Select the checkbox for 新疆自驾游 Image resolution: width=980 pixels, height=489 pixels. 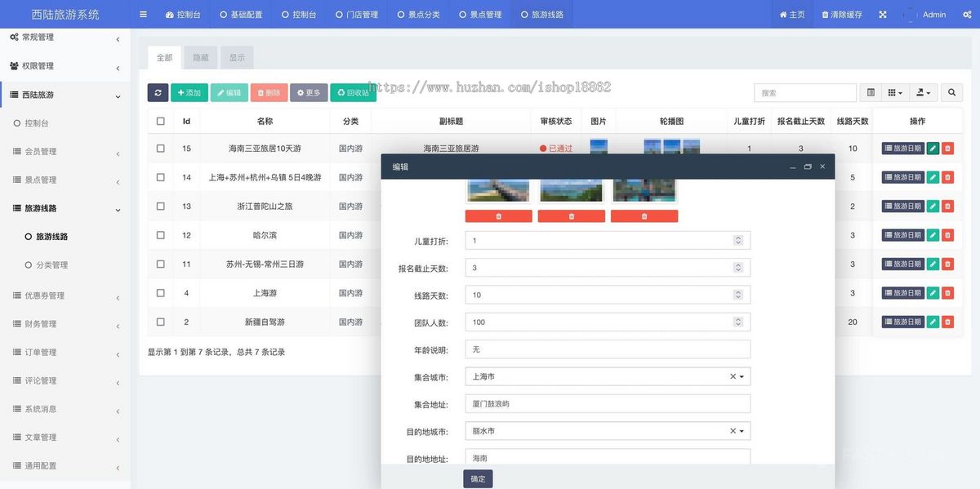160,322
